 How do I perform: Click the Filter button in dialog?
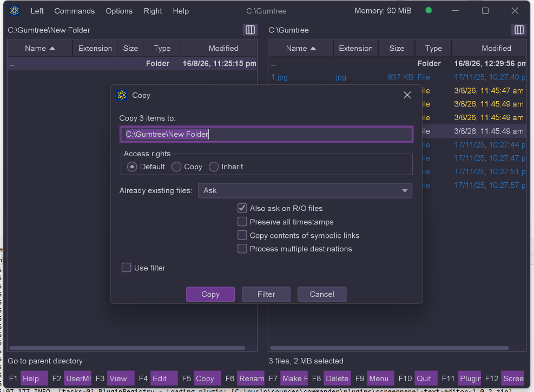point(266,294)
